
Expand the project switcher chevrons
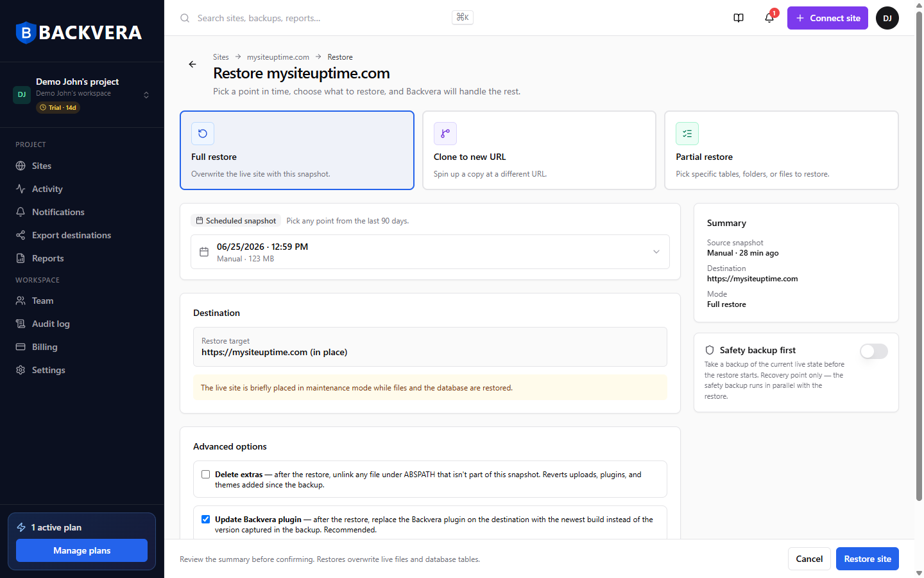point(146,95)
